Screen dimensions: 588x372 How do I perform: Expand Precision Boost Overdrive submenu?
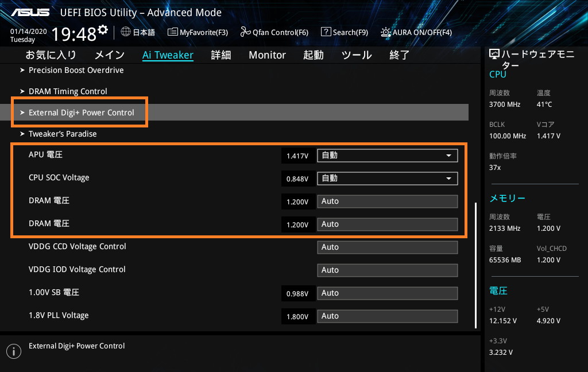point(76,70)
